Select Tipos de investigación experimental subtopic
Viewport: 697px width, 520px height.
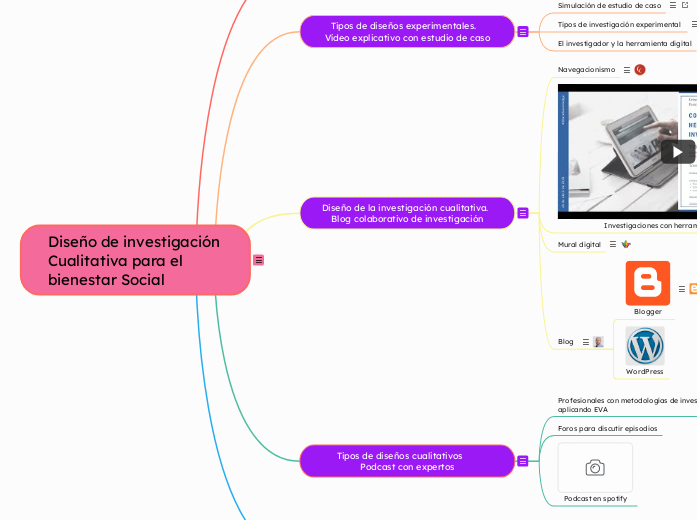(x=619, y=24)
